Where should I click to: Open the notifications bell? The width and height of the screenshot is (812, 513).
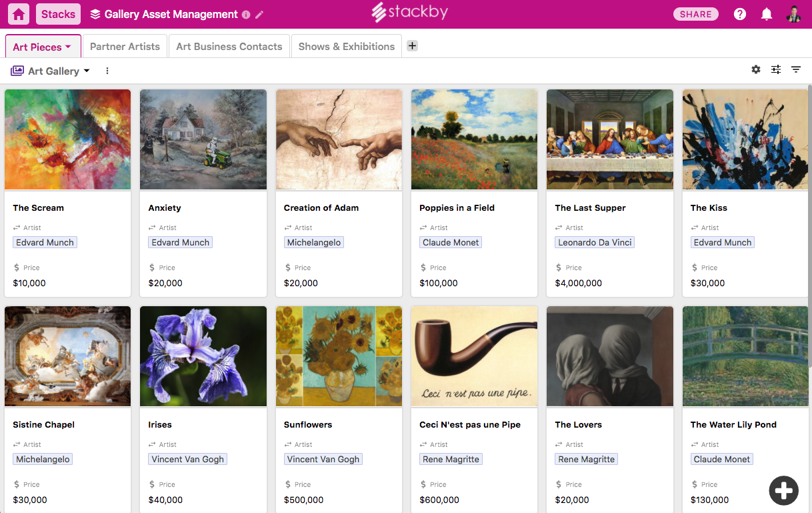pos(767,14)
